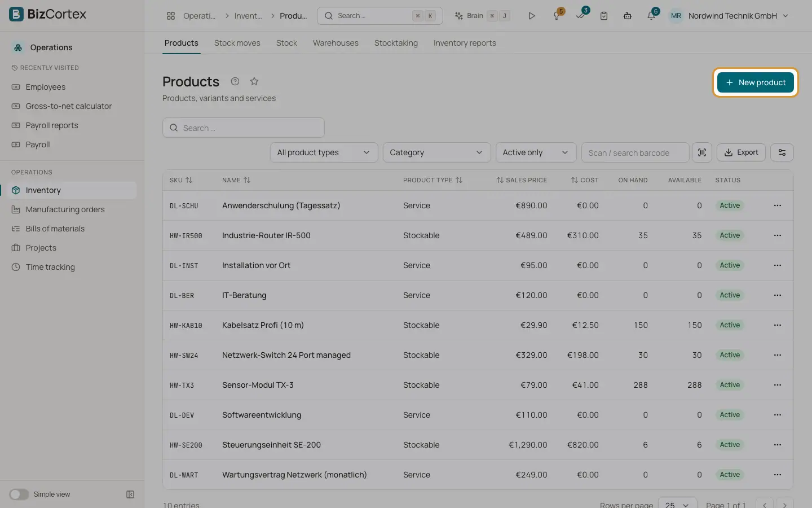Open row actions for IT-Beratung

[778, 295]
